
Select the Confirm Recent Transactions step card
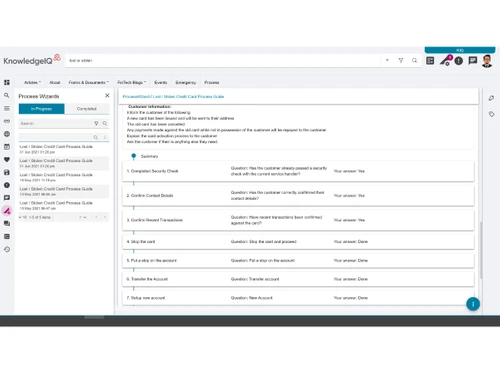(x=298, y=220)
